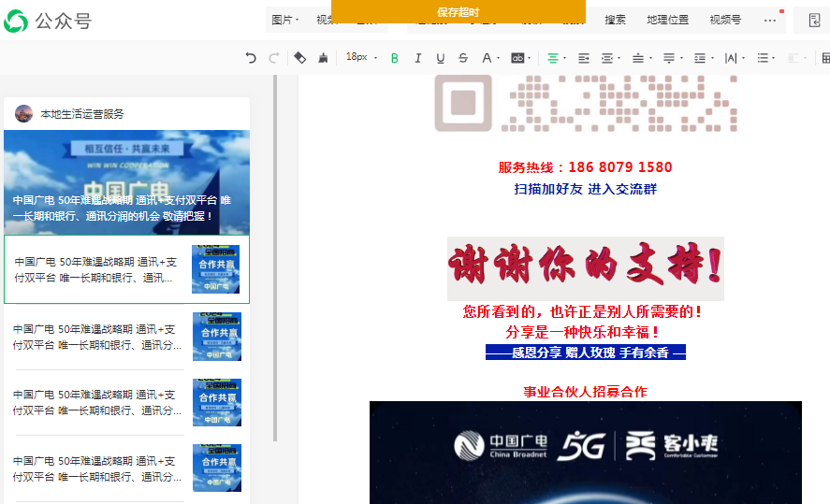Viewport: 830px width, 504px height.
Task: Click the QR code image
Action: (x=586, y=104)
